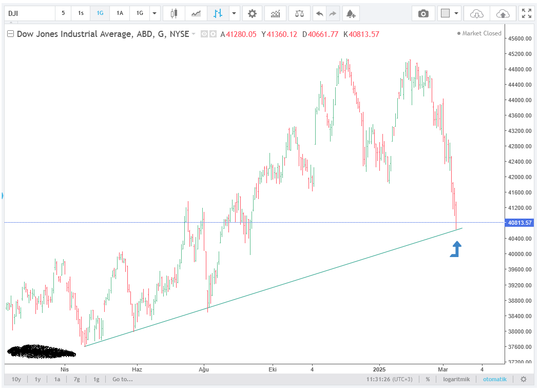Undo the last chart action

[x=319, y=13]
